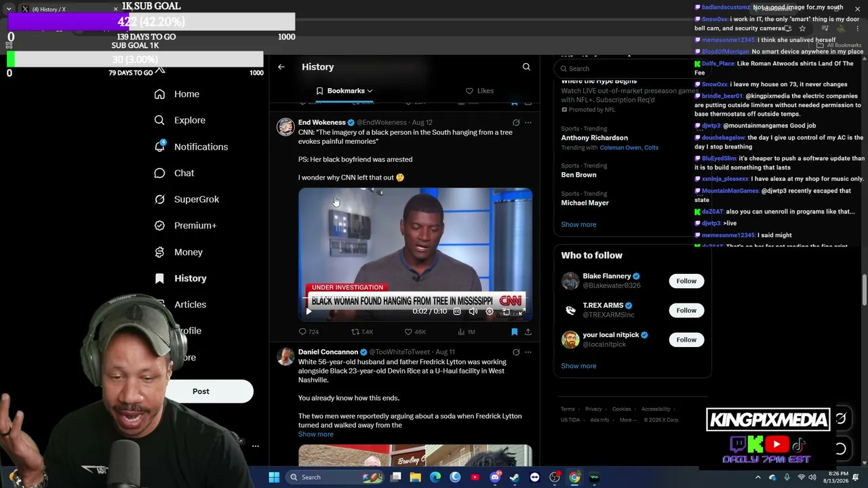Open the Ads info footer link
Viewport: 868px width, 488px height.
click(x=599, y=420)
